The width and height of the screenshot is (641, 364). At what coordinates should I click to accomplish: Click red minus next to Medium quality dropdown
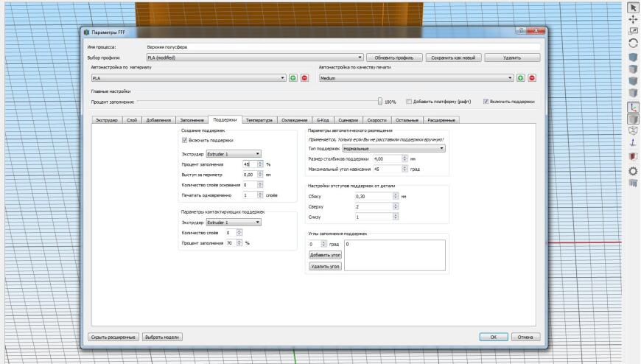532,77
